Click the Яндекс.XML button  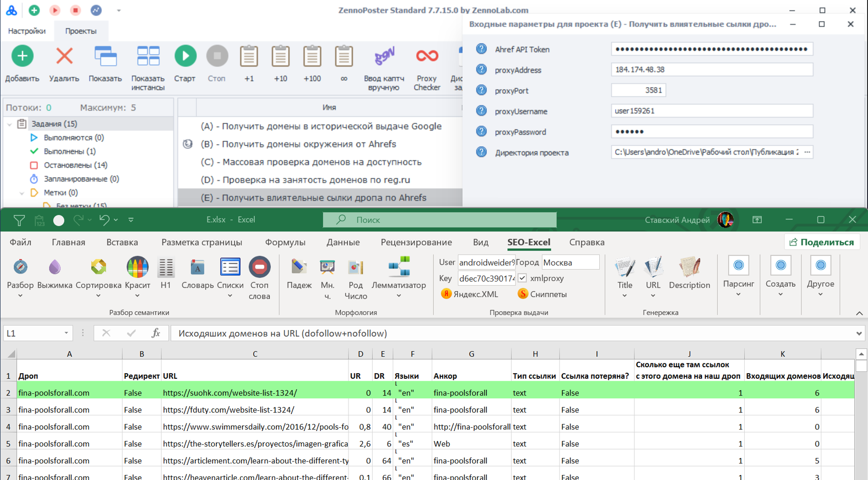[470, 294]
